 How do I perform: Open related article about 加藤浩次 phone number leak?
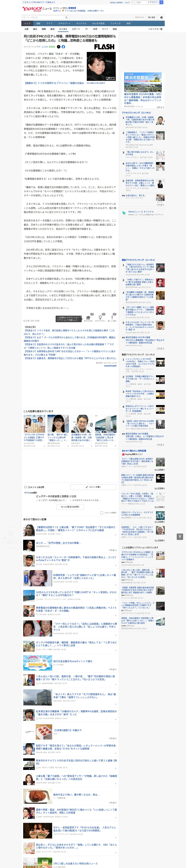click(x=70, y=358)
